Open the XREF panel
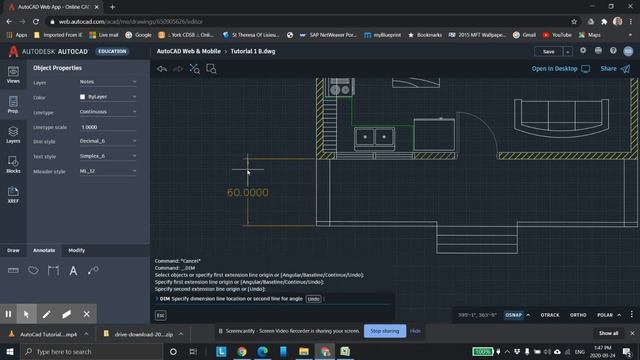The height and width of the screenshot is (360, 640). tap(13, 195)
